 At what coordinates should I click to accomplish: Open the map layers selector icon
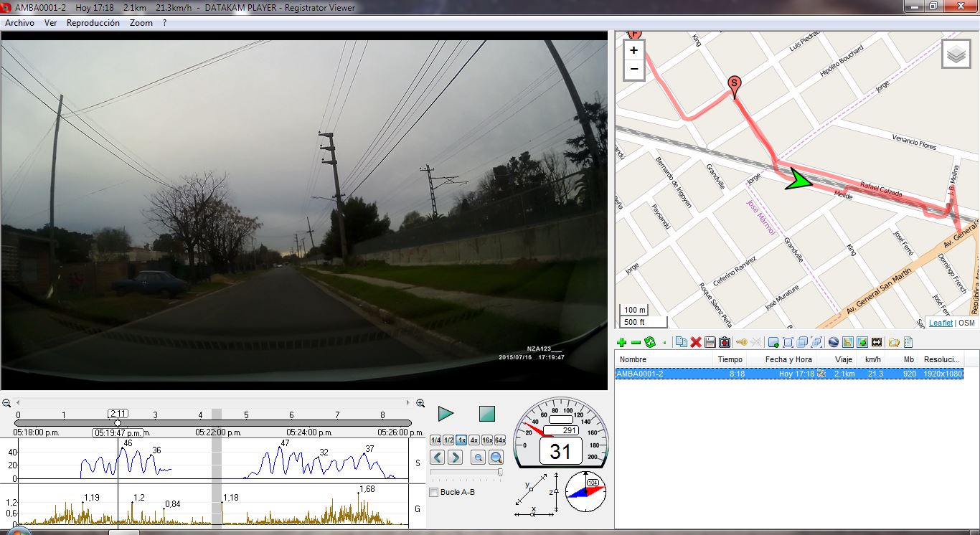[956, 55]
